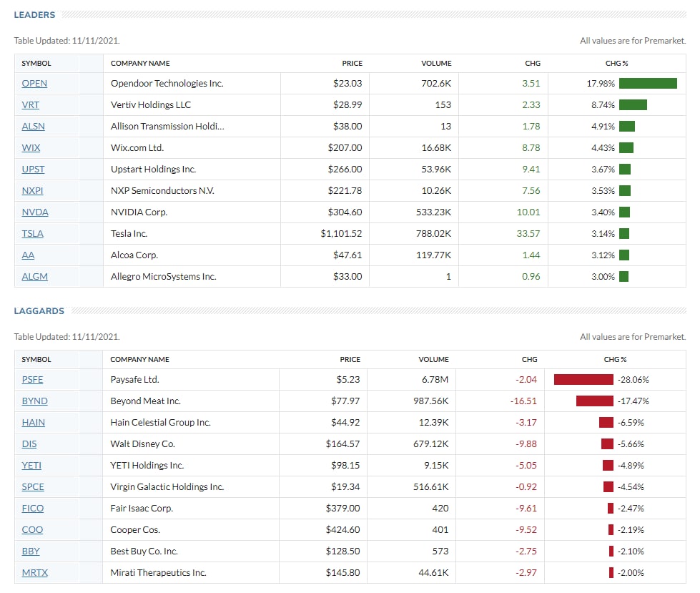Open the YETI ticker link
The height and width of the screenshot is (593, 700).
pyautogui.click(x=31, y=465)
